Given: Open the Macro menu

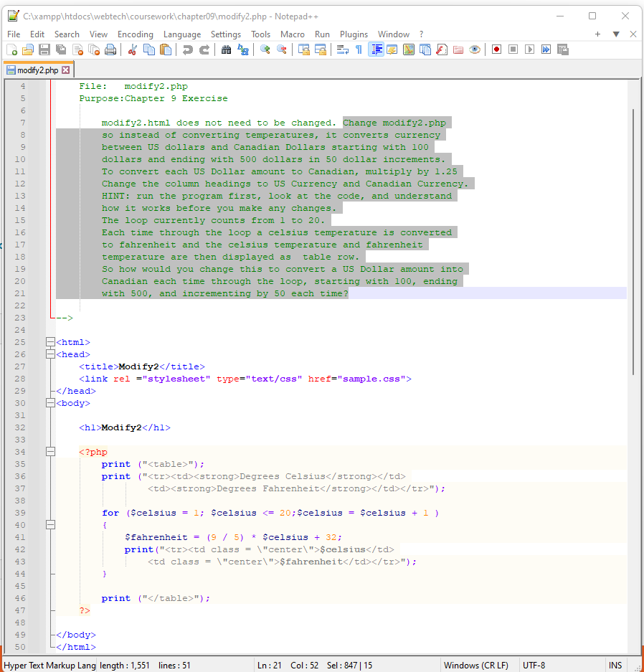Looking at the screenshot, I should tap(292, 34).
